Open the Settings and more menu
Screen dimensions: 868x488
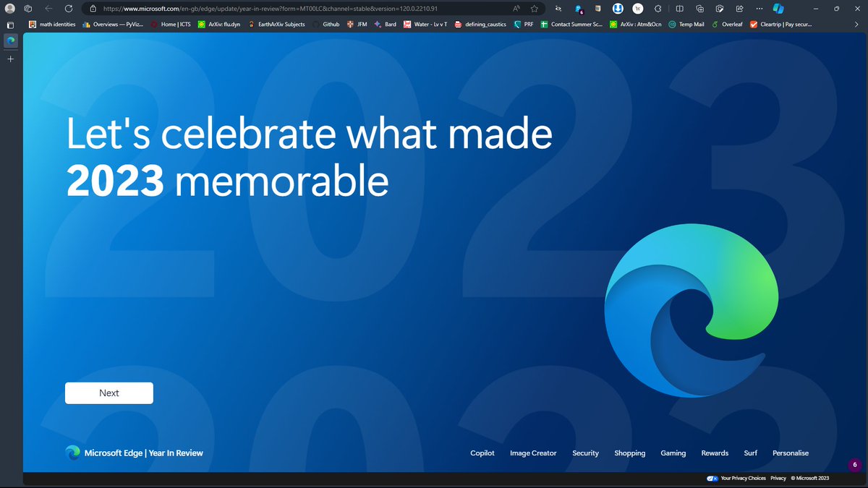point(760,9)
